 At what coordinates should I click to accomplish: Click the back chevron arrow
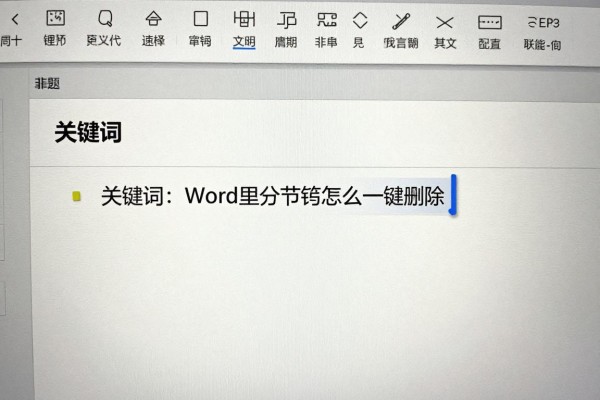point(15,19)
